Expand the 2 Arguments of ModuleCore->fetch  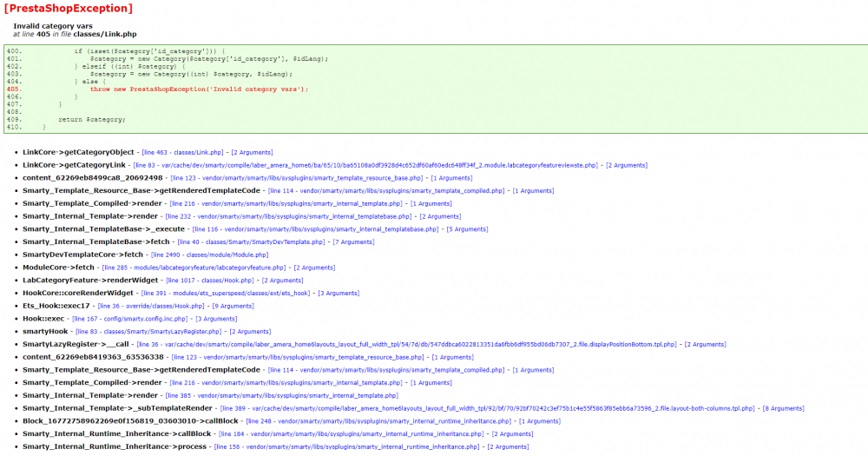coord(314,268)
